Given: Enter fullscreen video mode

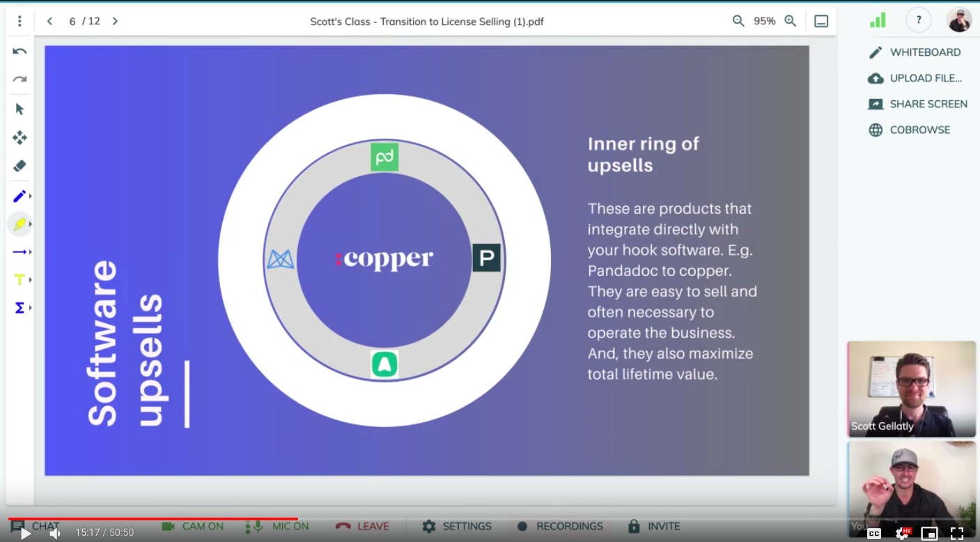Looking at the screenshot, I should [957, 534].
